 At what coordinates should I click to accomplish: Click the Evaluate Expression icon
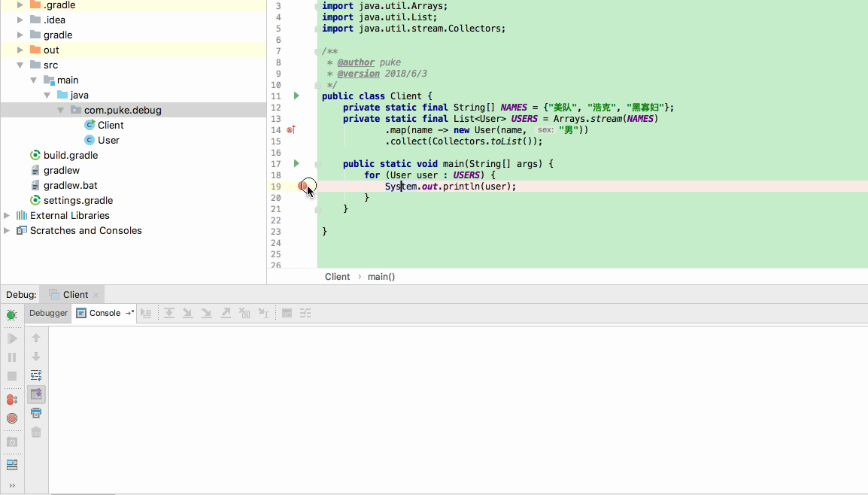point(287,313)
